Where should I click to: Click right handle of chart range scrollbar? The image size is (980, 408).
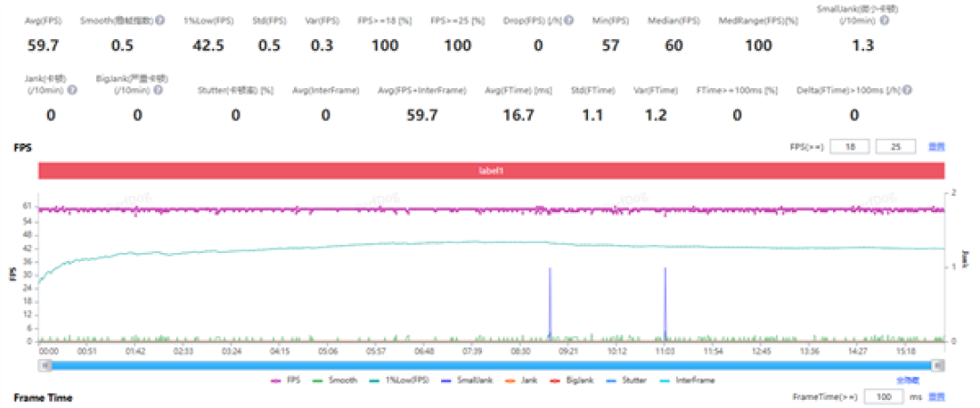[x=937, y=365]
